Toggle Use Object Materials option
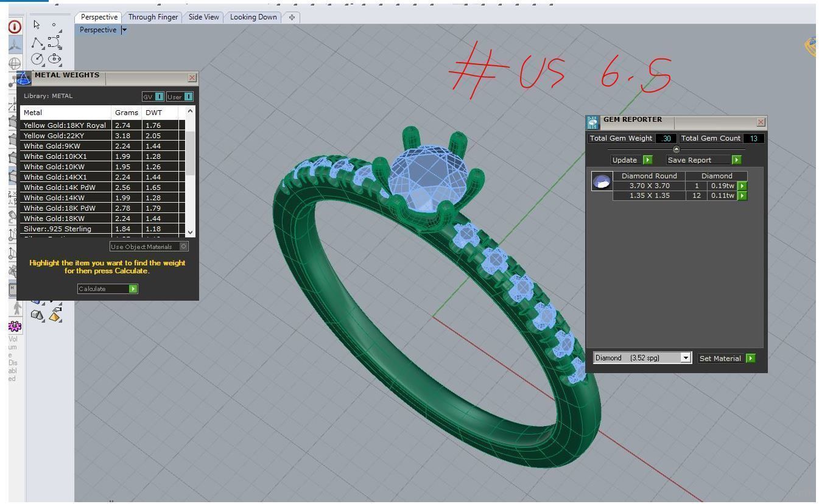Screen dimensions: 819x504 pos(149,247)
